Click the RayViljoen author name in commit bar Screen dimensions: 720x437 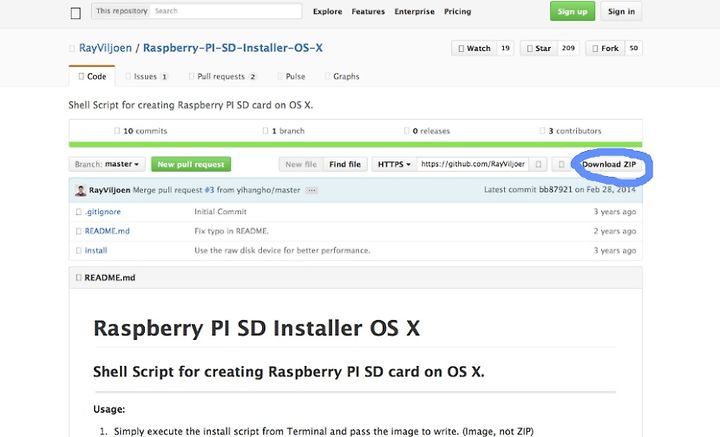pyautogui.click(x=110, y=190)
